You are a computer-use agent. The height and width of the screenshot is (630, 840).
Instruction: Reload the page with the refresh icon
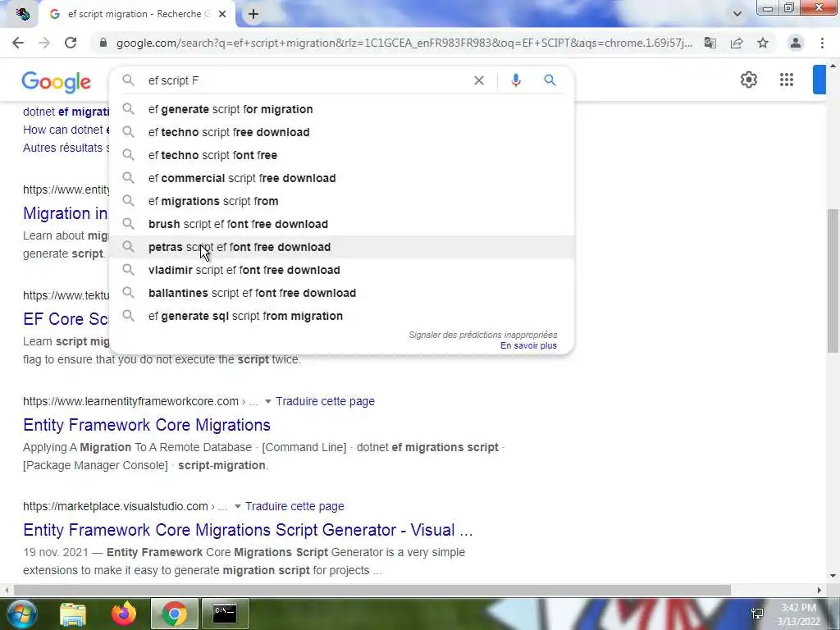click(71, 43)
